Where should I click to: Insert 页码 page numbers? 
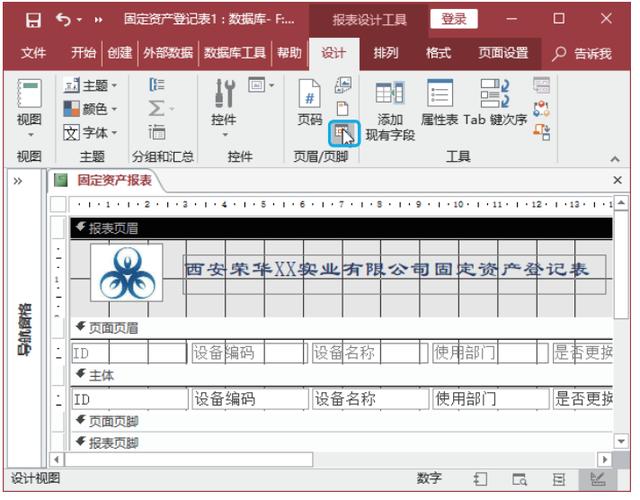pos(309,102)
